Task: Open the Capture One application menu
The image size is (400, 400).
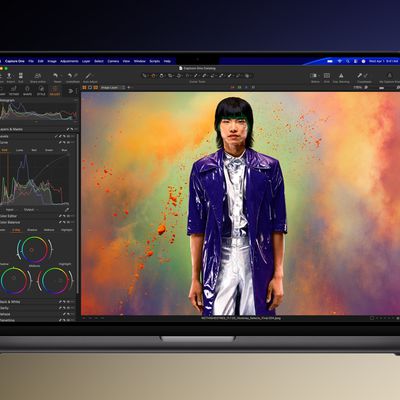Action: pyautogui.click(x=15, y=61)
